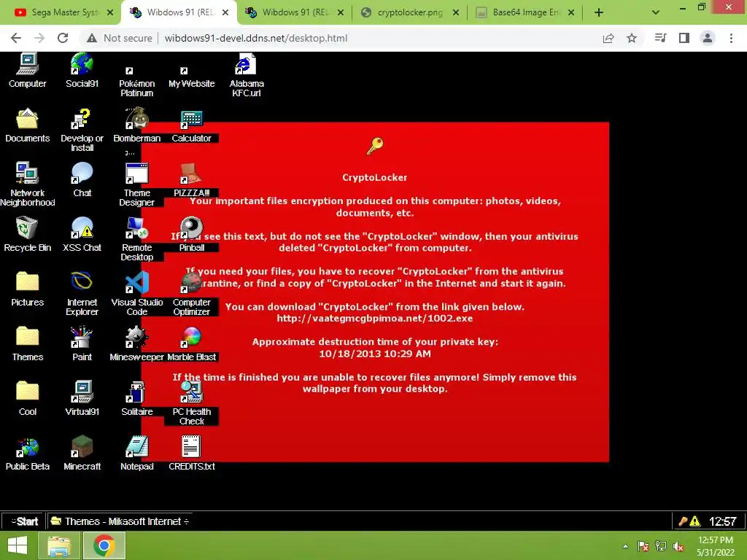
Task: Click the key tray icon in Wibdows taskbar
Action: tap(683, 521)
